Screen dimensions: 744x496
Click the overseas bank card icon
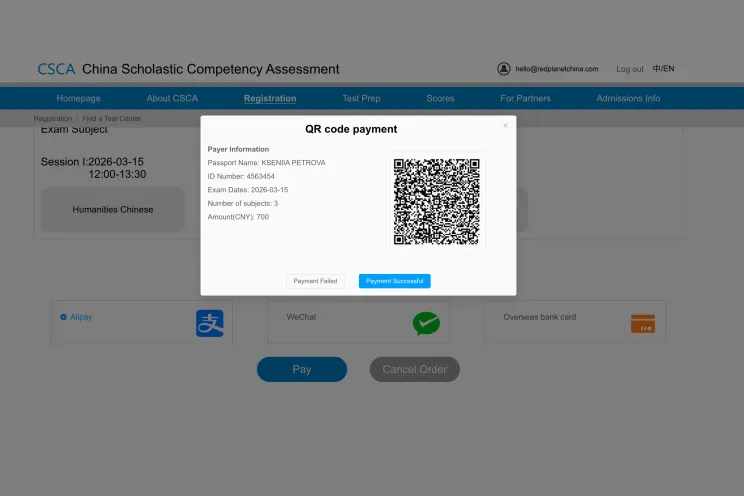(642, 323)
